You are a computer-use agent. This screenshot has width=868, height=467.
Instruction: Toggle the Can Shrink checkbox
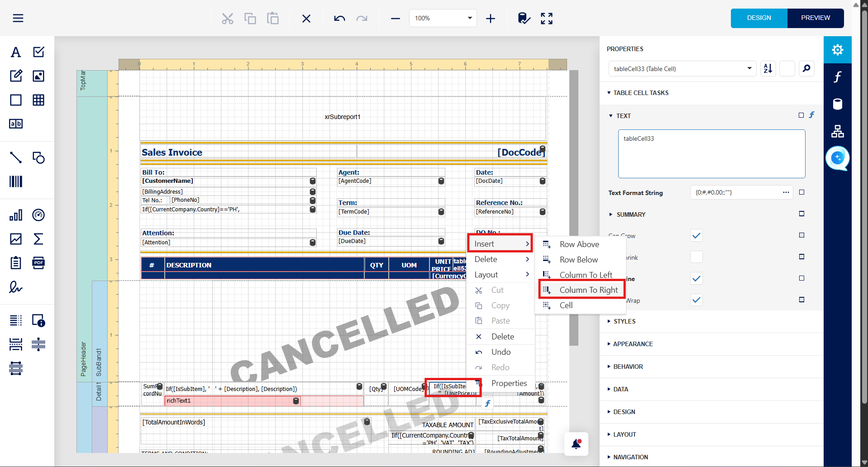(x=696, y=257)
